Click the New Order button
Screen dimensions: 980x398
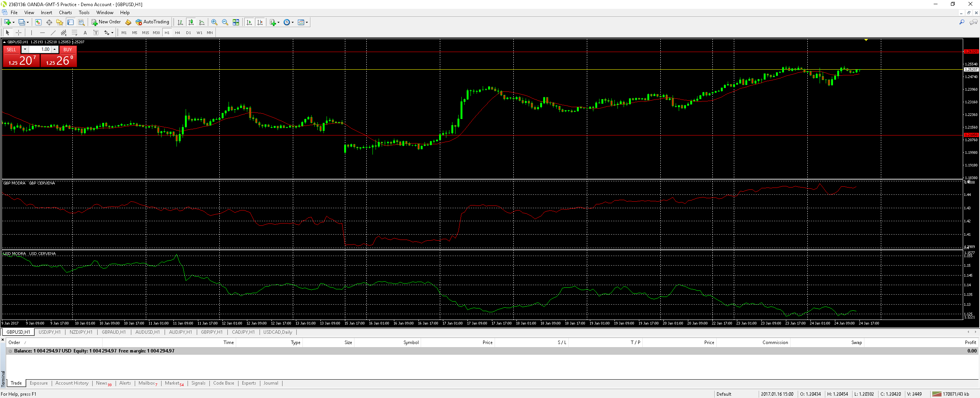click(106, 22)
